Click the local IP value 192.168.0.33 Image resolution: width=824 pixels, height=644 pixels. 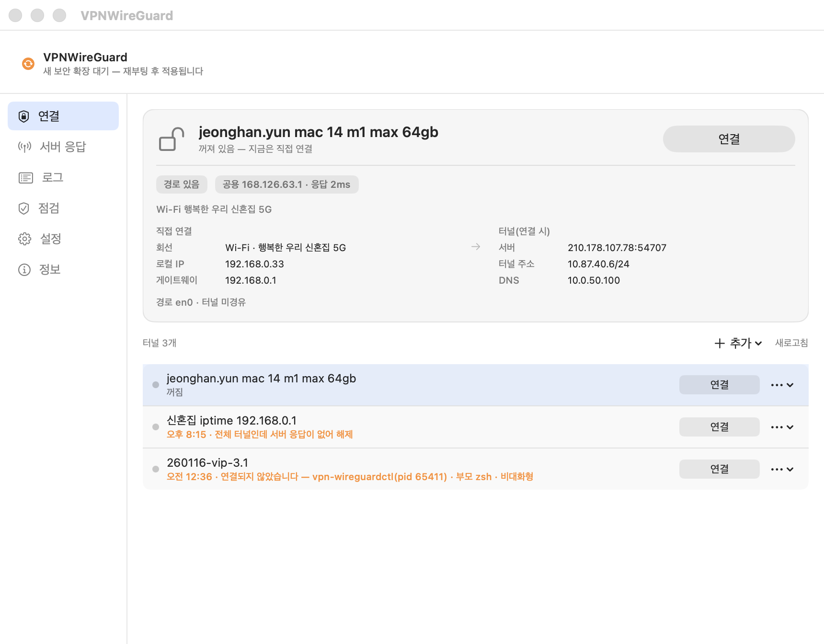(x=254, y=264)
